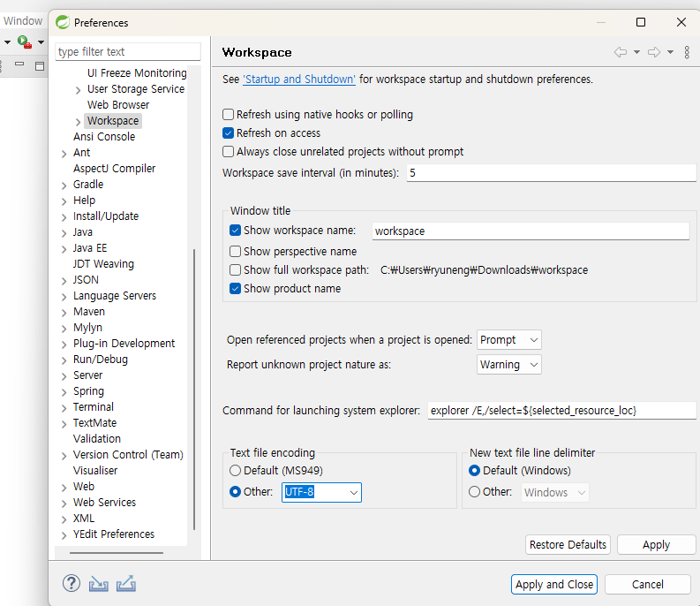The height and width of the screenshot is (606, 700).
Task: Open the UTF-8 encoding combo box
Action: tap(321, 492)
